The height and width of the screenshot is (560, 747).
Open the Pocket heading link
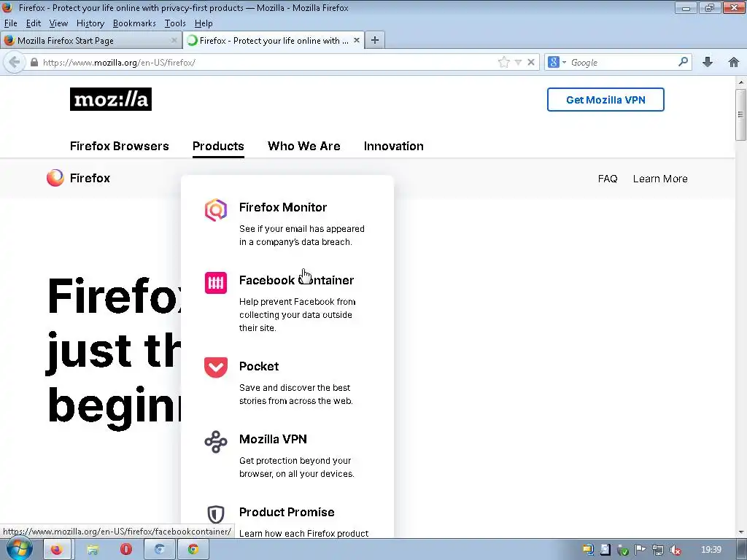(259, 366)
